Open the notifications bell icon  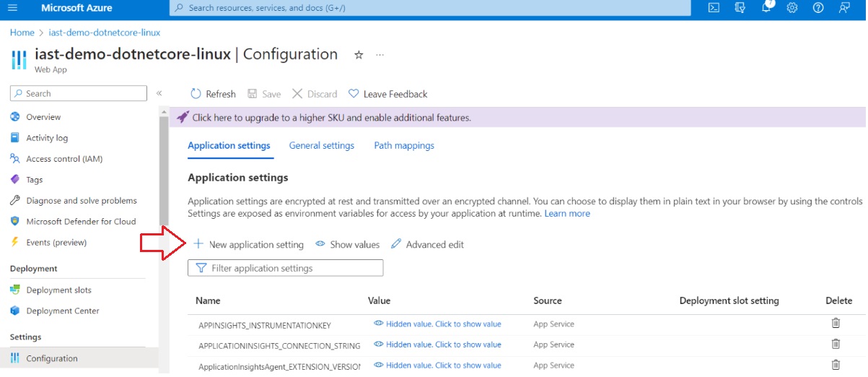click(766, 8)
